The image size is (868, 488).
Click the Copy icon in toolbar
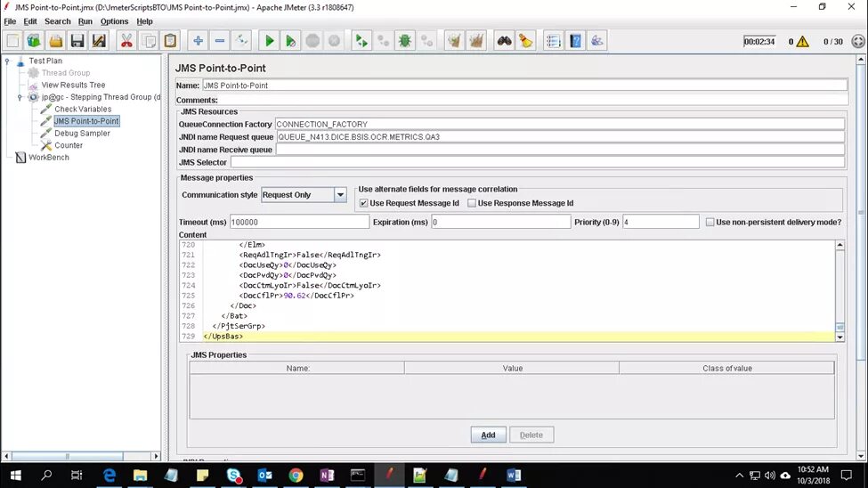(149, 40)
